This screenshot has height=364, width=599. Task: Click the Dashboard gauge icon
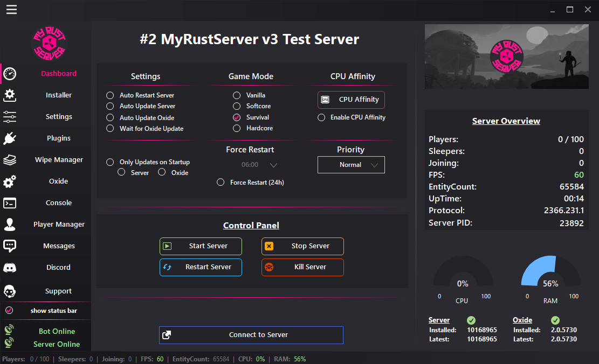pos(10,74)
